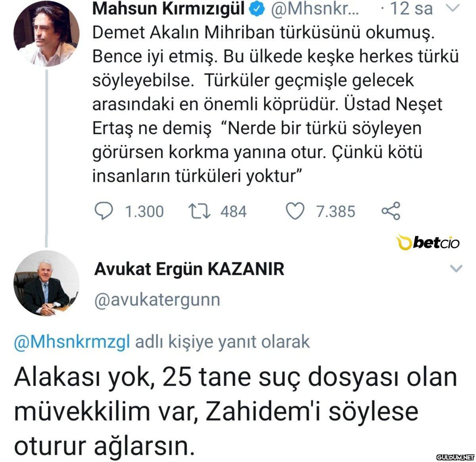The height and width of the screenshot is (462, 476).
Task: Click the reply speech bubble icon
Action: pyautogui.click(x=105, y=211)
